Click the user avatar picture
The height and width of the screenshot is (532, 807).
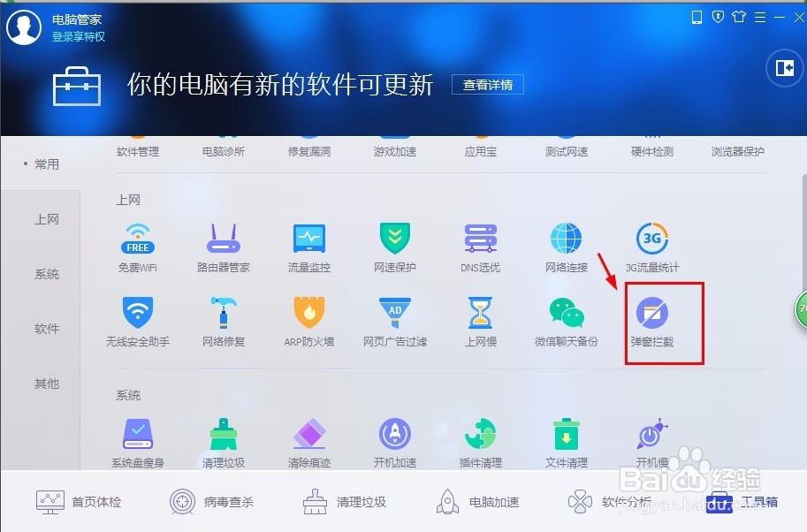point(24,27)
